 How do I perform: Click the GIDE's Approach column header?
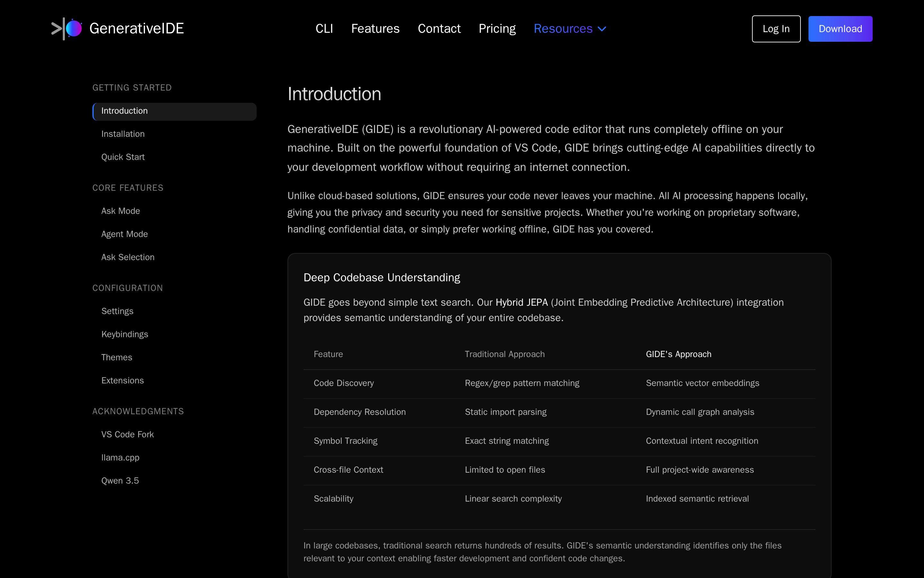click(x=679, y=354)
